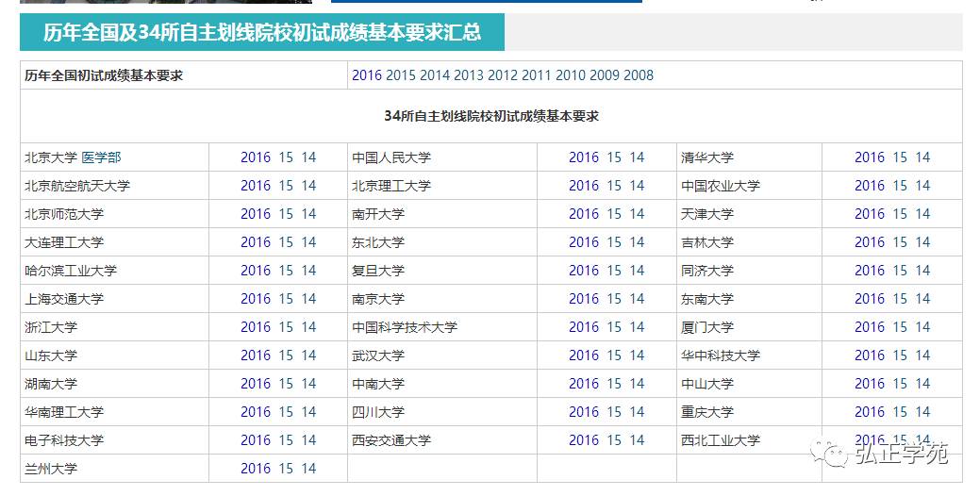Open the 2012 national score requirement link
Image resolution: width=980 pixels, height=496 pixels.
coord(503,75)
